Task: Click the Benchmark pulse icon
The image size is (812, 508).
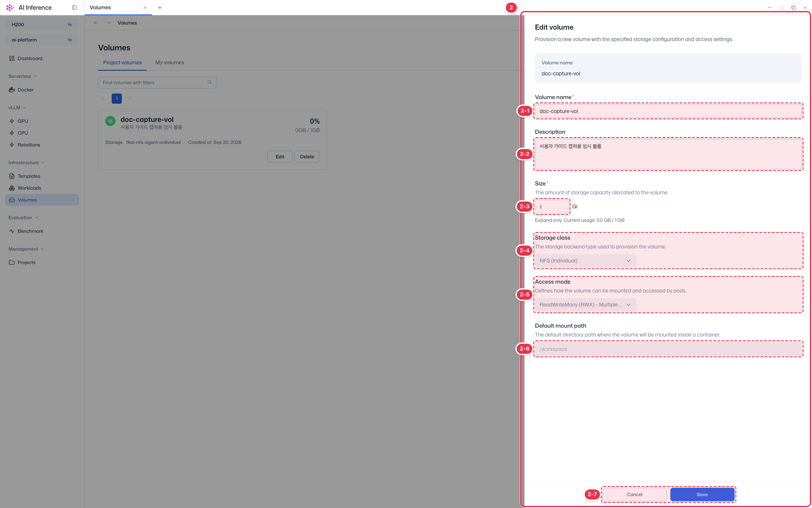Action: coord(12,231)
